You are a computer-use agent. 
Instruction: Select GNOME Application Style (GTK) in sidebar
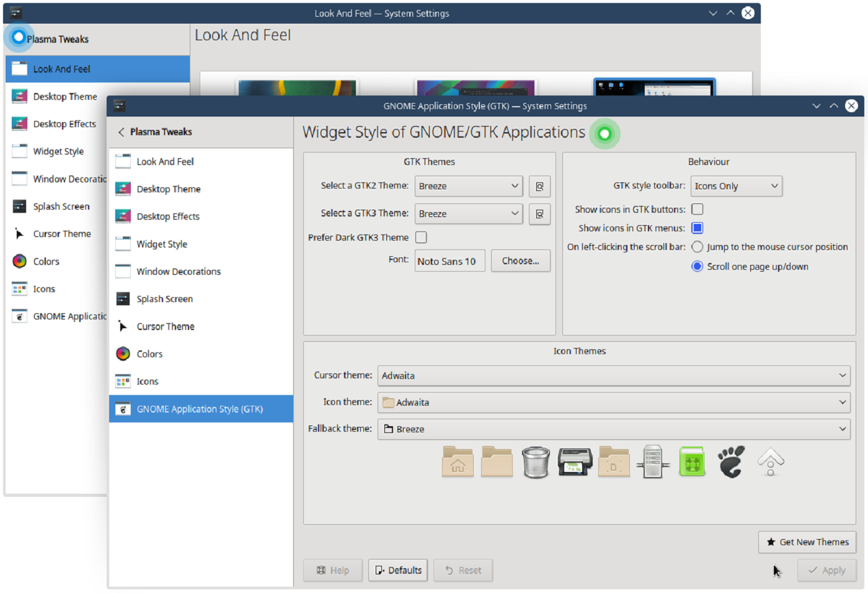[x=201, y=409]
